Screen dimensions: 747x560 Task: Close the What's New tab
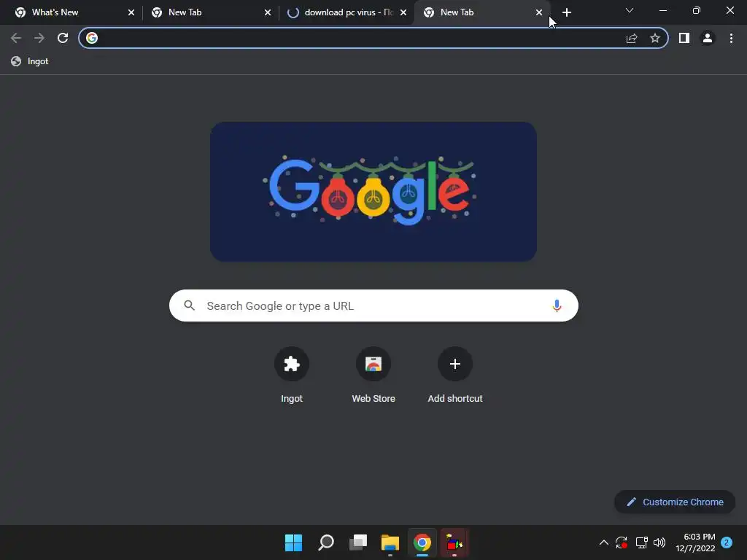(x=131, y=12)
